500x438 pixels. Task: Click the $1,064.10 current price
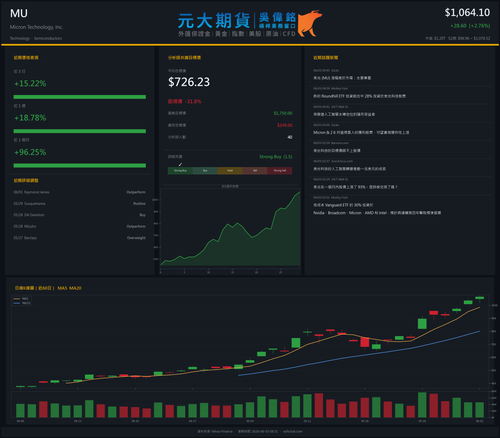[467, 13]
